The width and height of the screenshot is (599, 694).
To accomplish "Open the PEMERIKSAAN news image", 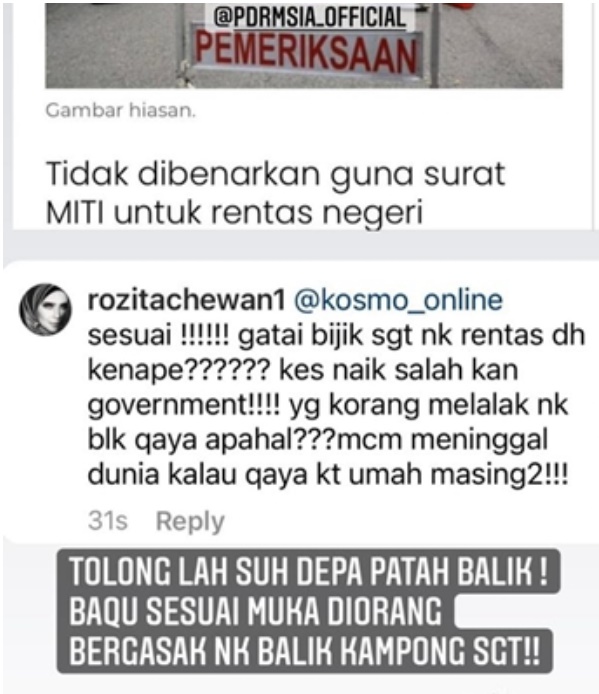I will tap(304, 45).
